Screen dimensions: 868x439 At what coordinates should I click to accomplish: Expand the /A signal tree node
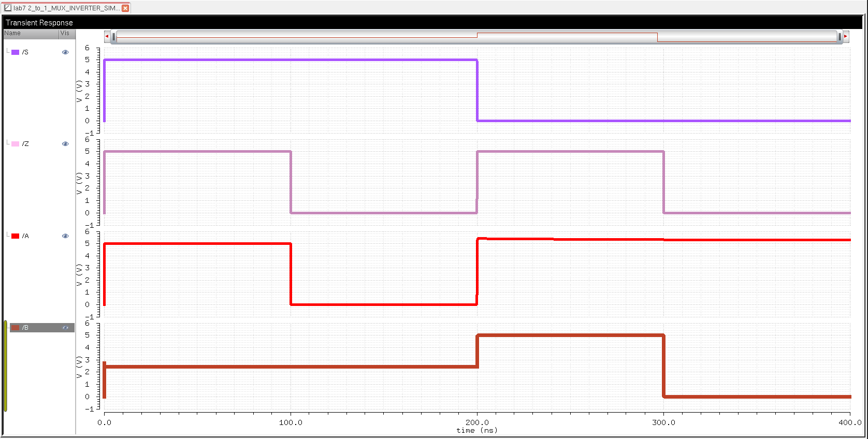[8, 235]
